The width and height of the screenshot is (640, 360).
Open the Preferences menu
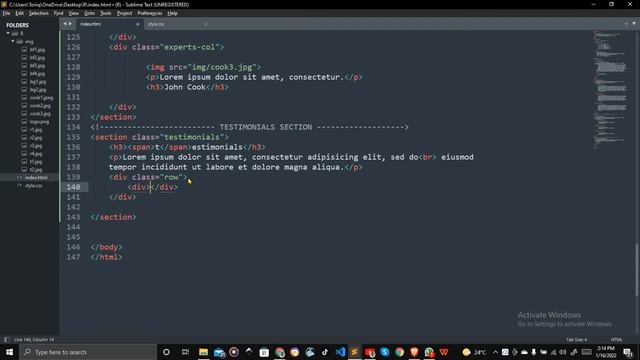(149, 13)
